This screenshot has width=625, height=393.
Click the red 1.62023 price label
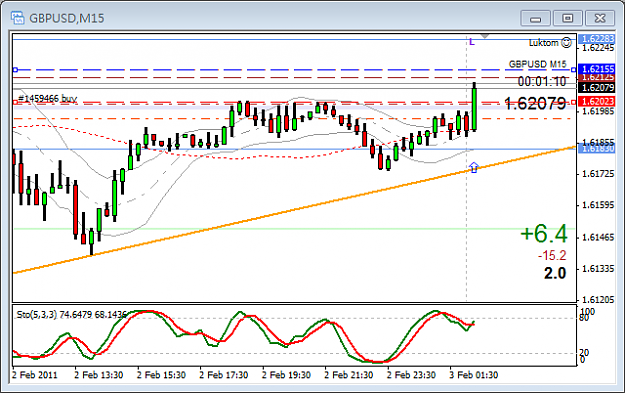(597, 102)
